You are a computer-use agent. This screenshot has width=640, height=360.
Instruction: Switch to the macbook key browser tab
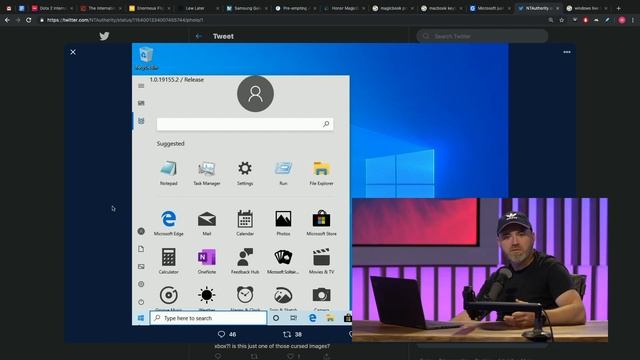coord(441,8)
